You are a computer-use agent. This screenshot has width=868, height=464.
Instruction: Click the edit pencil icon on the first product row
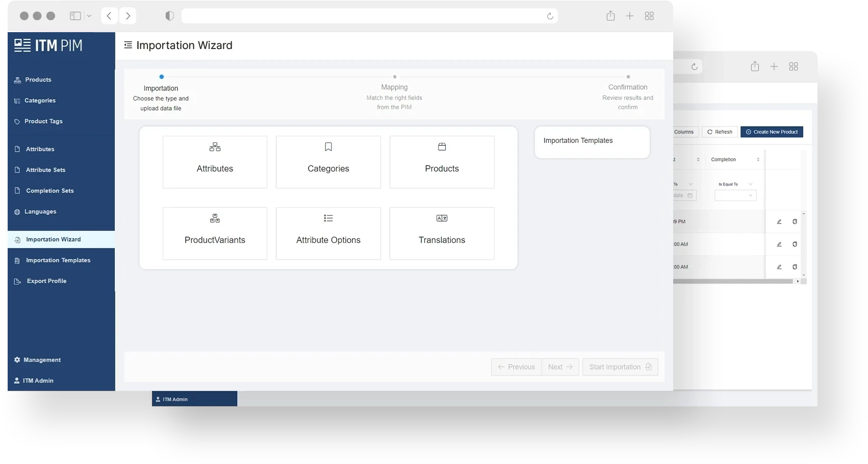(x=779, y=222)
